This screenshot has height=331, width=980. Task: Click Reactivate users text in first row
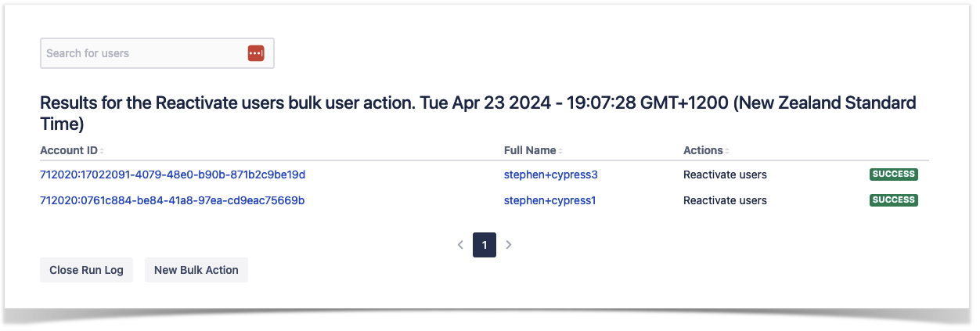pos(725,174)
